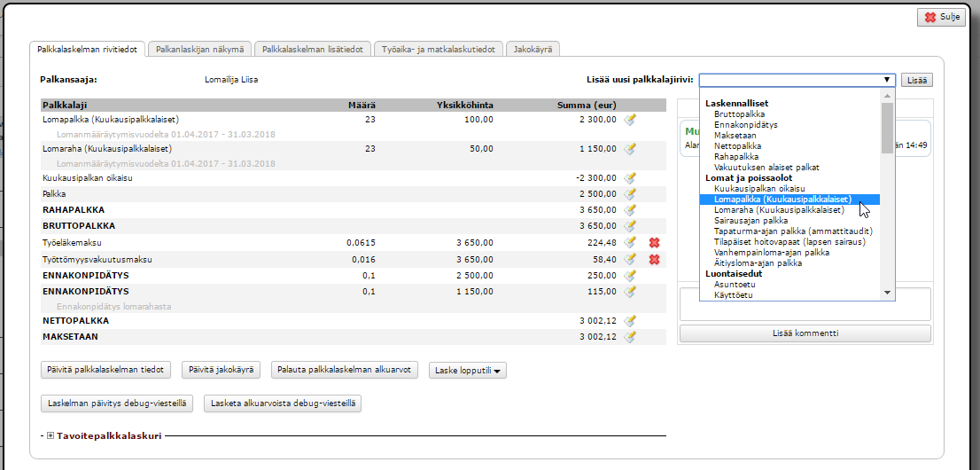
Task: Click the comment text field
Action: [805, 304]
